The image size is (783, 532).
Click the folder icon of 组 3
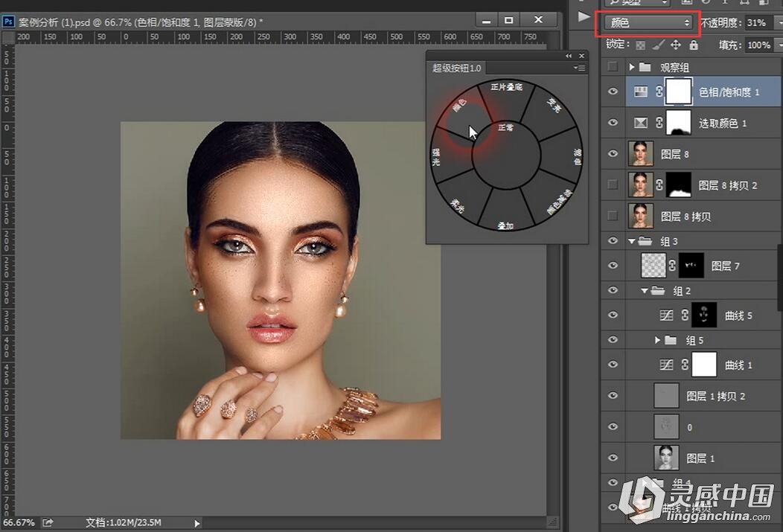tap(645, 241)
